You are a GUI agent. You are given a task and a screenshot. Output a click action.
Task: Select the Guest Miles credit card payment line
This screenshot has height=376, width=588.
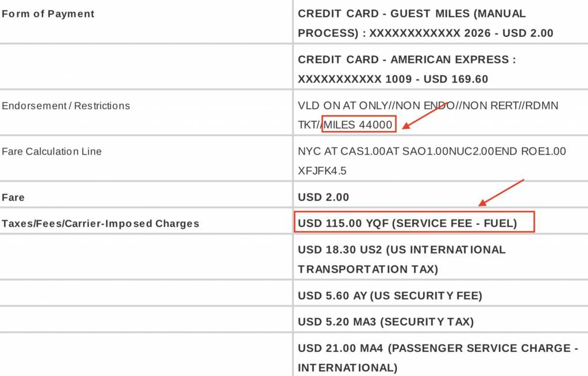coord(425,24)
